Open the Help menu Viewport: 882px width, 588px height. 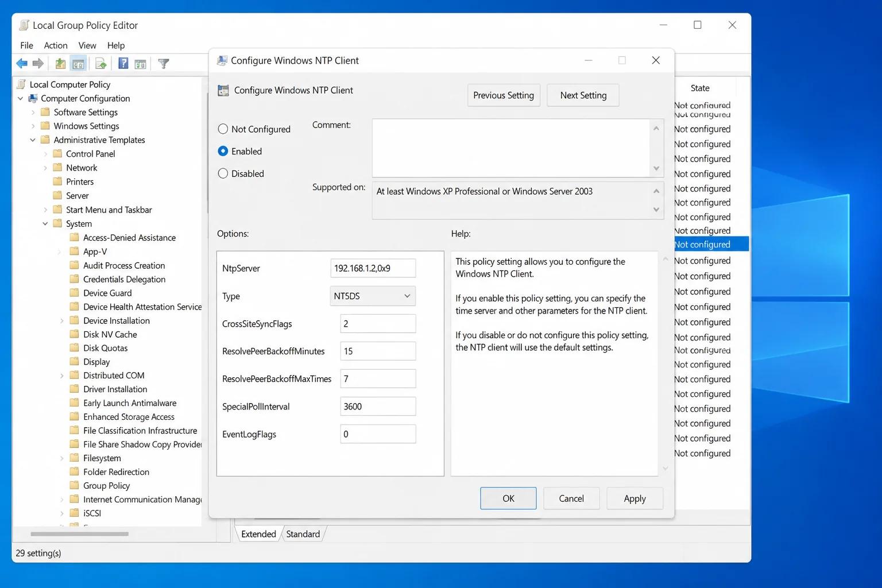pos(116,45)
